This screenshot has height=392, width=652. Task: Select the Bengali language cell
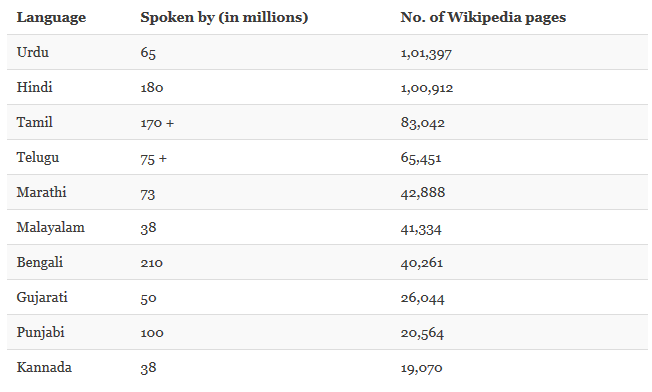tap(40, 263)
